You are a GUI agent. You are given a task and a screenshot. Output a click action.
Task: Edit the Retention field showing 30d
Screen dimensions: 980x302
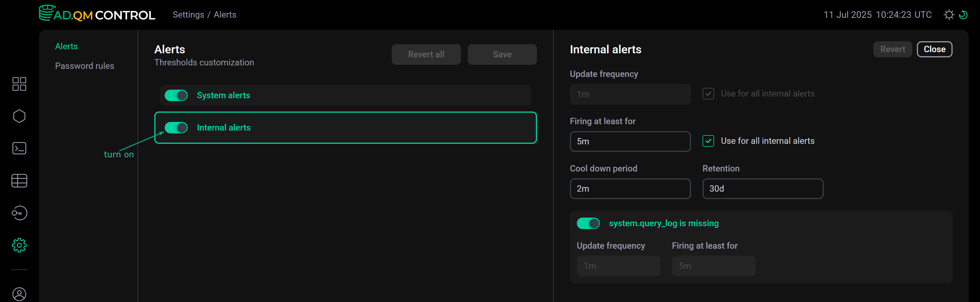tap(762, 189)
